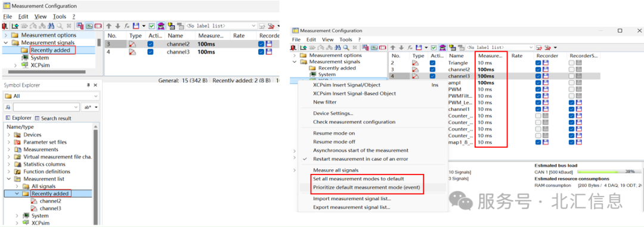
Task: Select channel3 under Recently added in Symbol Explorer
Action: click(51, 208)
